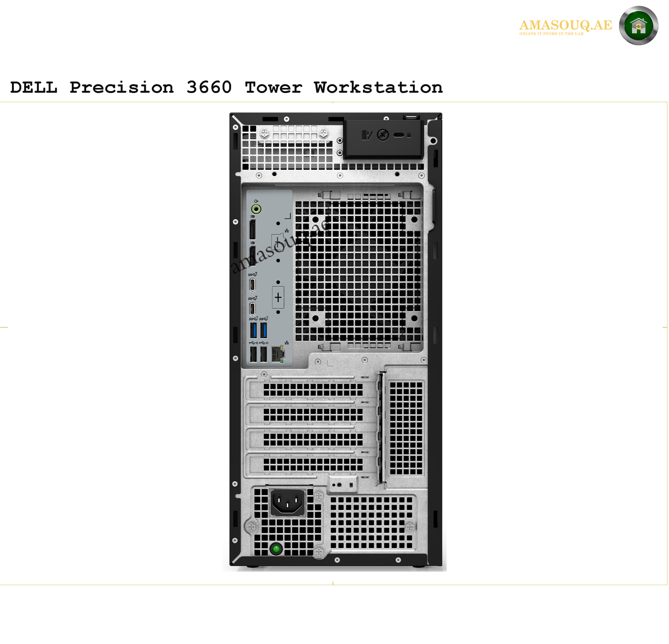Select the DELL Precision 3660 title text
The image size is (669, 644).
(225, 87)
